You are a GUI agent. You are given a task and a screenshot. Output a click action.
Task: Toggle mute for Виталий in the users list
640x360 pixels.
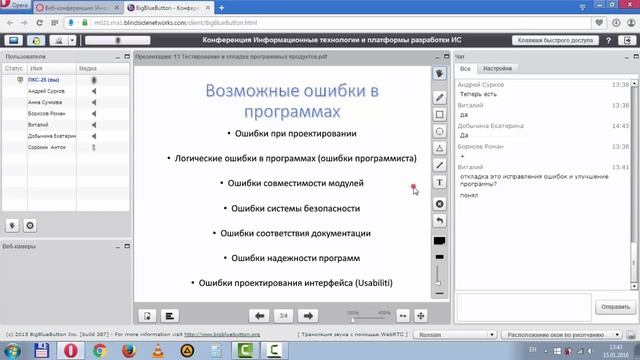94,125
